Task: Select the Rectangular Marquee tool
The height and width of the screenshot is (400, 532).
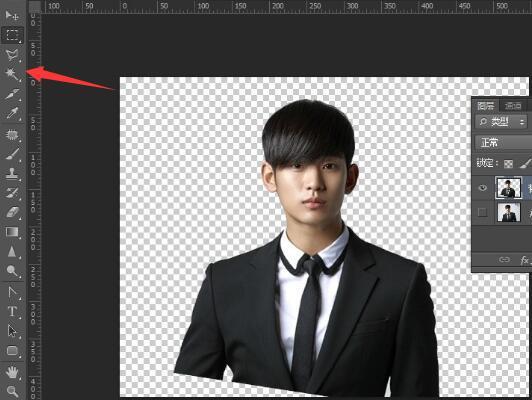Action: pos(12,35)
